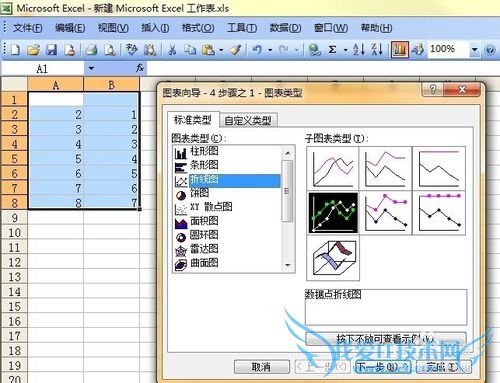The height and width of the screenshot is (383, 500).
Task: Click the 取消 button
Action: pos(262,367)
